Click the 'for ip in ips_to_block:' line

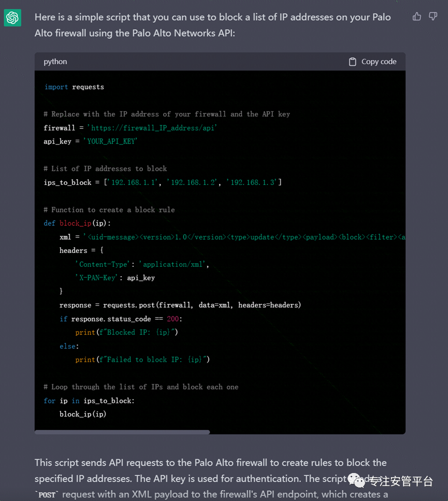[x=89, y=400]
